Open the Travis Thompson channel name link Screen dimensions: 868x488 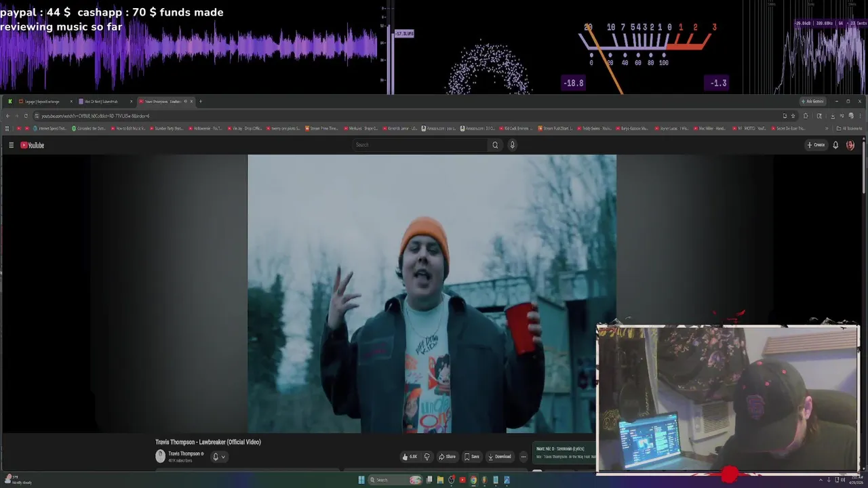point(185,453)
